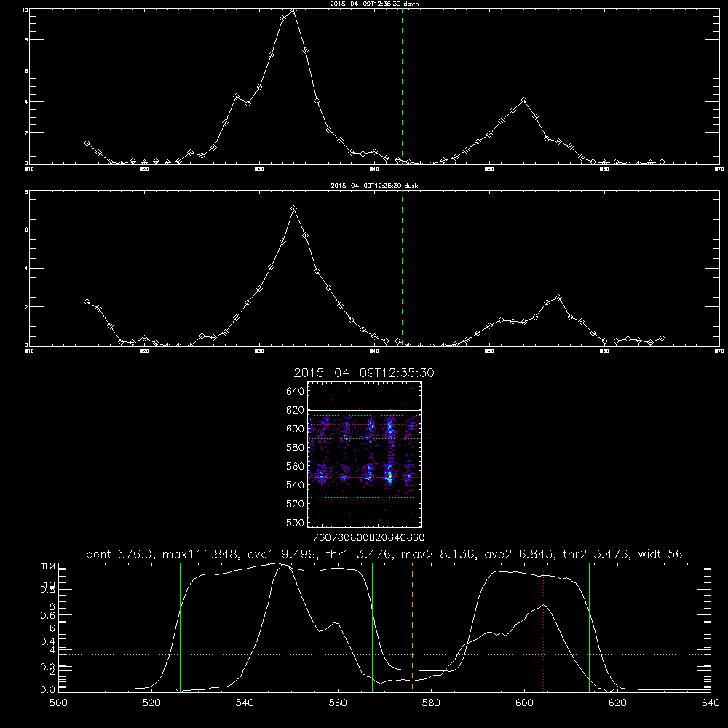This screenshot has width=728, height=728.
Task: Click the lower solid white line on spectral image
Action: [x=364, y=499]
